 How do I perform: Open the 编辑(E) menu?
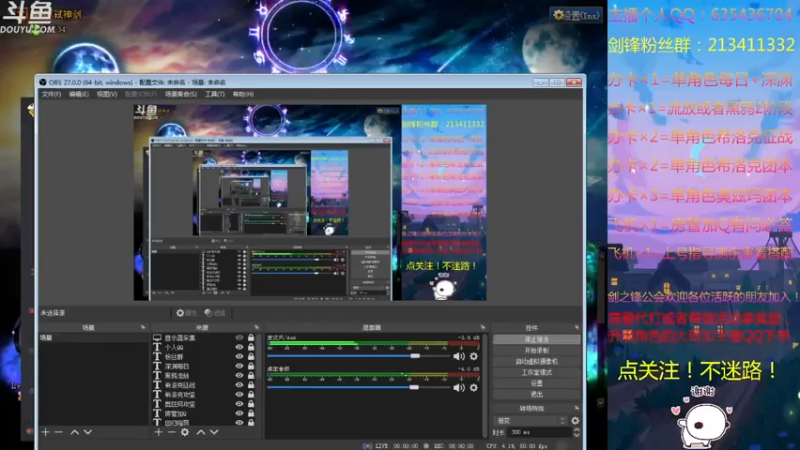pyautogui.click(x=79, y=94)
